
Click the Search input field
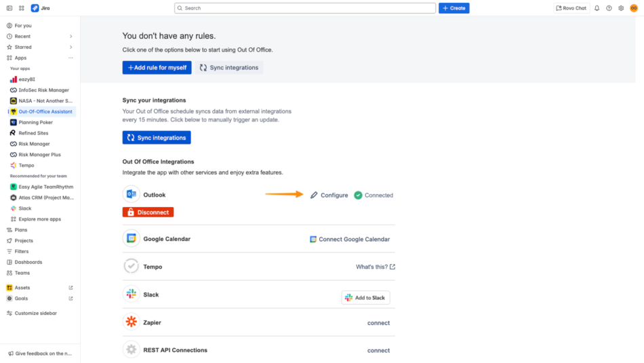click(304, 8)
